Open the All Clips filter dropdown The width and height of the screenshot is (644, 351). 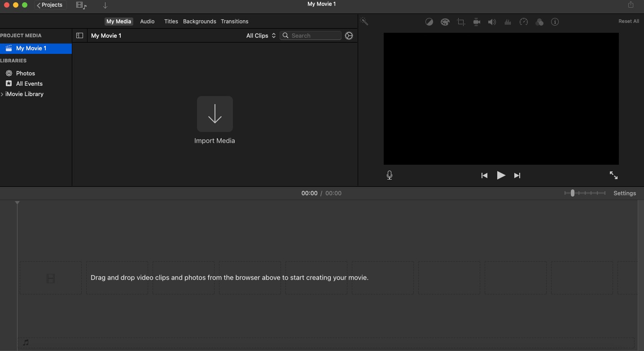261,35
